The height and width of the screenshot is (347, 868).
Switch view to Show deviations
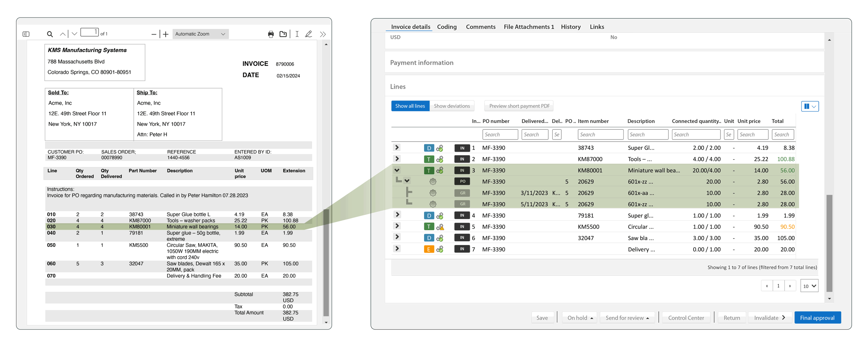(452, 106)
